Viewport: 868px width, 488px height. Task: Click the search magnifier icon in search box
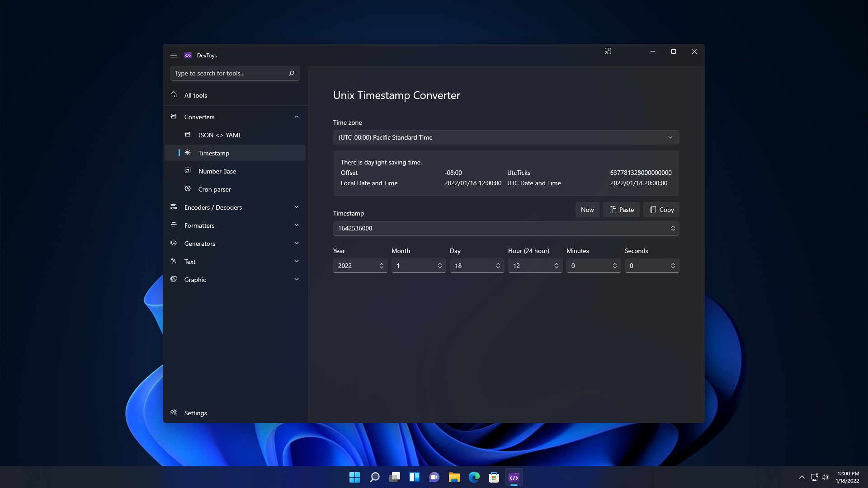pyautogui.click(x=292, y=73)
